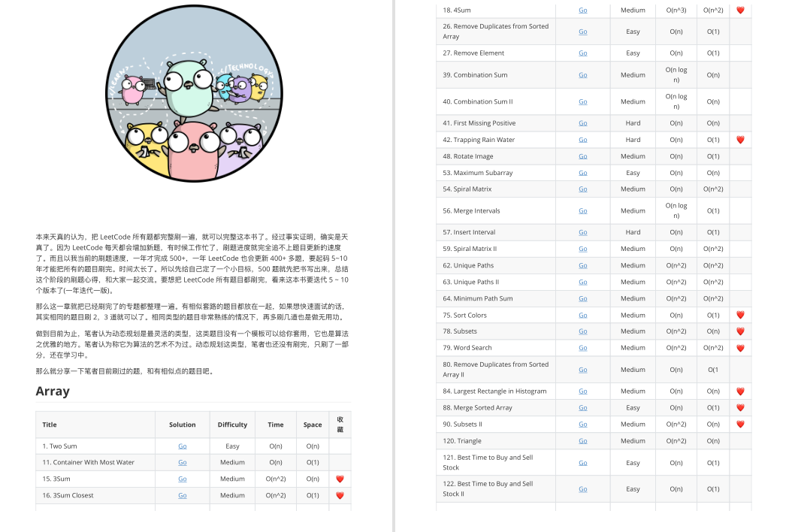
Task: Open Go link for 56. Merge Intervals
Action: click(x=582, y=211)
